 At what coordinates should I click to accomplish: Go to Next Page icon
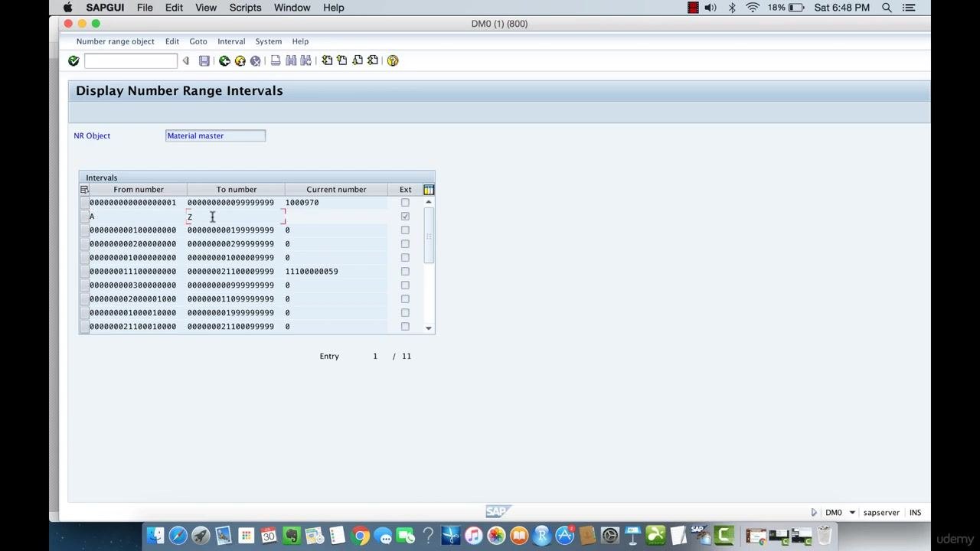(358, 60)
